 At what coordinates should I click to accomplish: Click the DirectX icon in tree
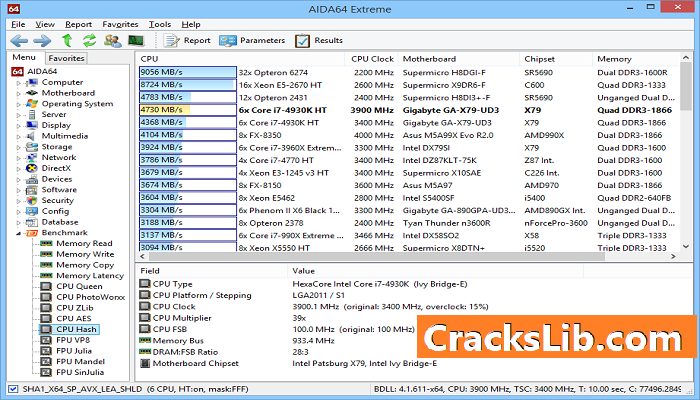click(32, 168)
